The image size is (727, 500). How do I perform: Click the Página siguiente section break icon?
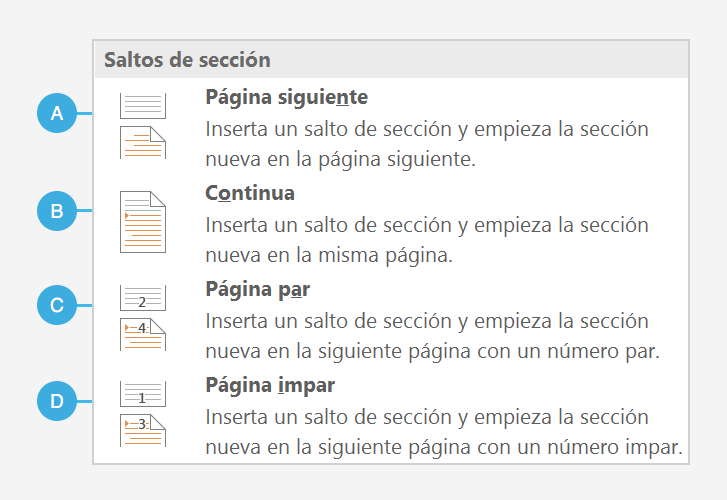pyautogui.click(x=143, y=126)
